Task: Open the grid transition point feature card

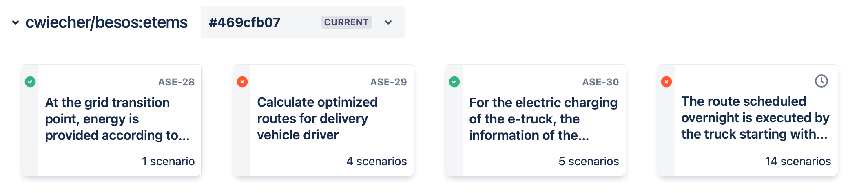Action: (112, 120)
